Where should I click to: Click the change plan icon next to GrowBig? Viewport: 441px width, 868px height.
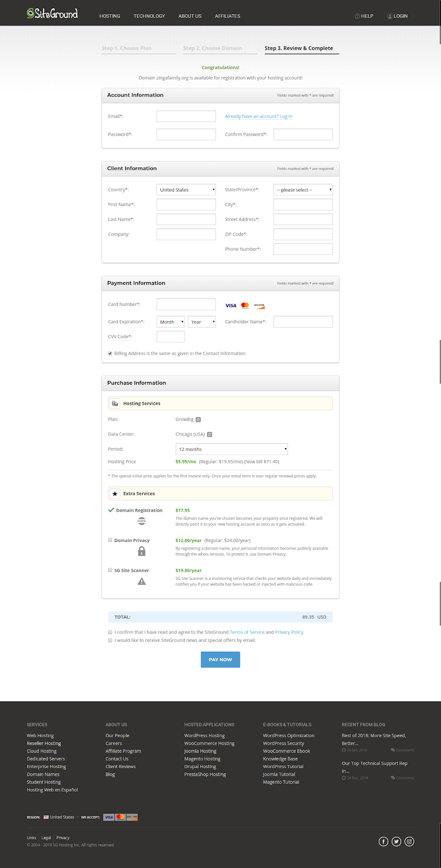(x=199, y=419)
